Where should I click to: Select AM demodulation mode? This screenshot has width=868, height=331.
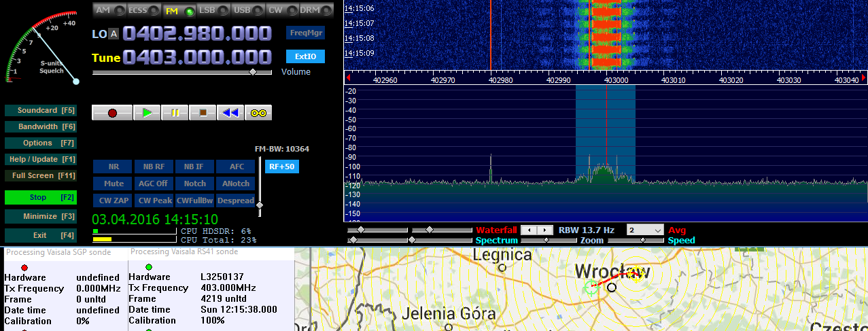click(110, 10)
